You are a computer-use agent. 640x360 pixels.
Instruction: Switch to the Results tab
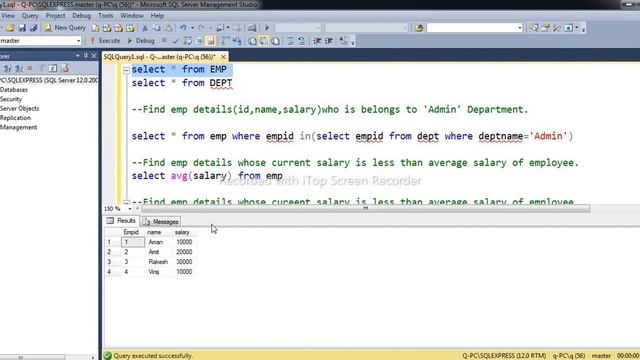point(121,221)
